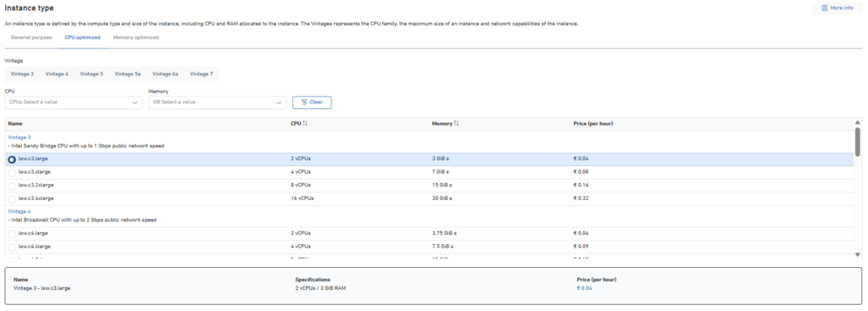The height and width of the screenshot is (311, 868).
Task: Select the lsw.c3.2xlarge instance radio button
Action: click(12, 186)
